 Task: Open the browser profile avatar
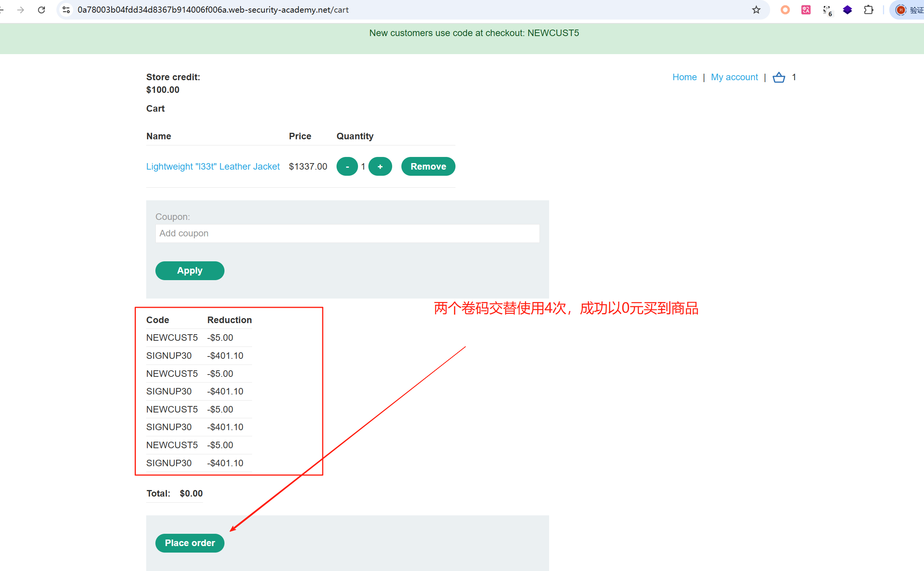[901, 10]
